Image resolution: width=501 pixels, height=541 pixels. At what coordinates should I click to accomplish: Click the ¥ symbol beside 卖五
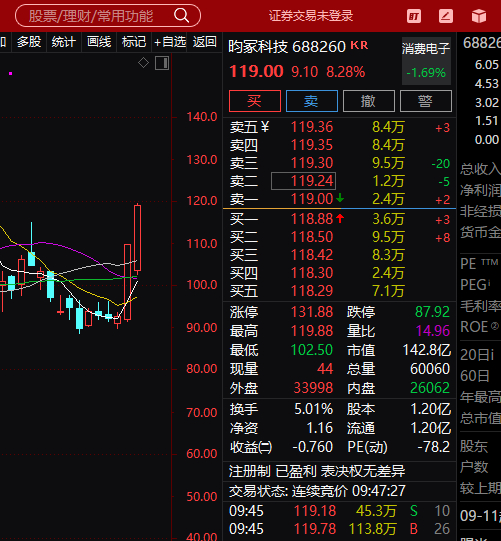(x=265, y=127)
